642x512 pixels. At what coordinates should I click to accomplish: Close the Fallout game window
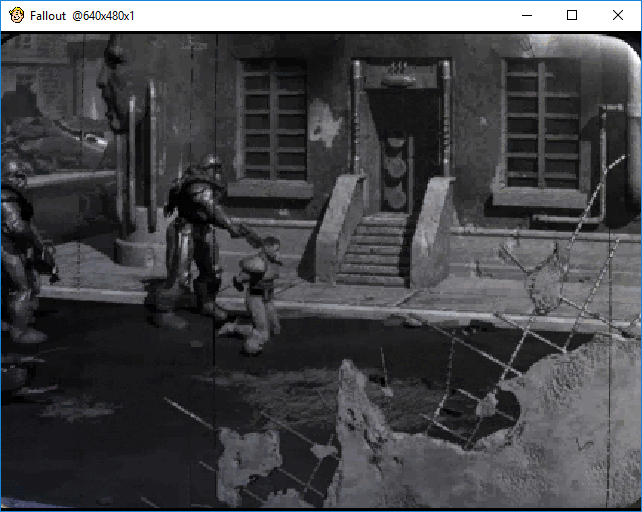click(618, 16)
